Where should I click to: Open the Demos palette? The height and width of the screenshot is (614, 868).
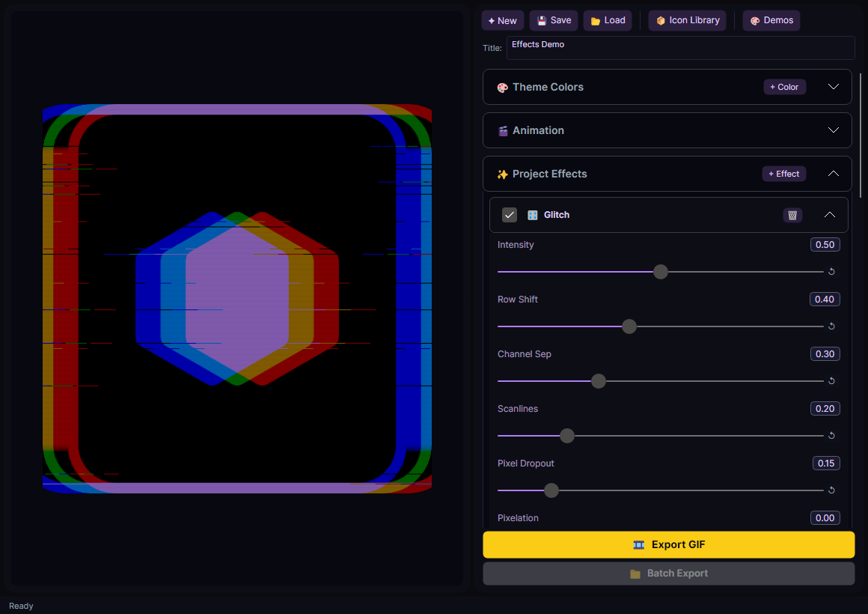771,21
